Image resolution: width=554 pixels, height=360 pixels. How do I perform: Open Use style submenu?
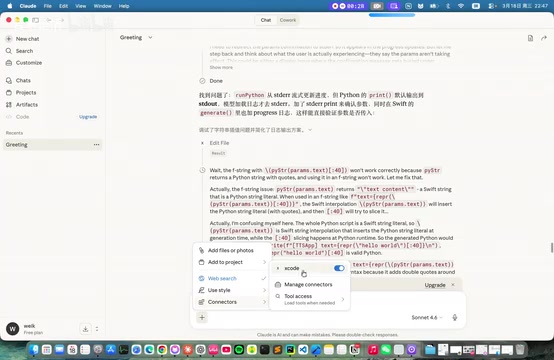[x=232, y=290]
